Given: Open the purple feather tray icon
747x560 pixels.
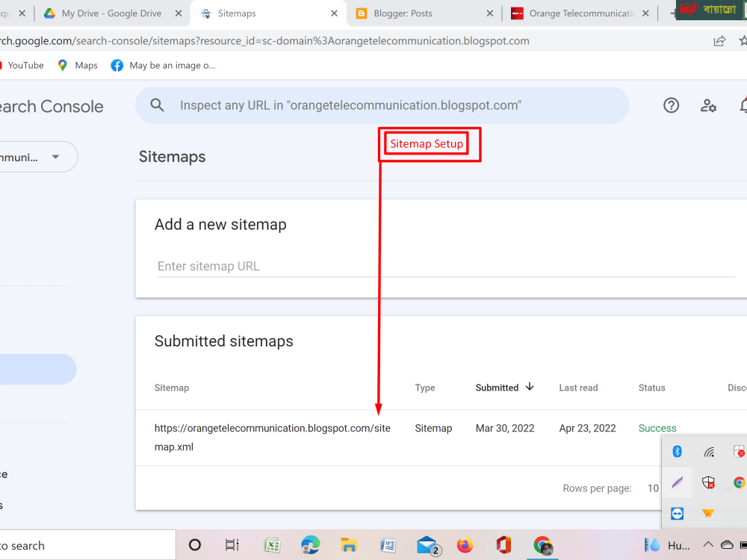Looking at the screenshot, I should click(x=677, y=482).
